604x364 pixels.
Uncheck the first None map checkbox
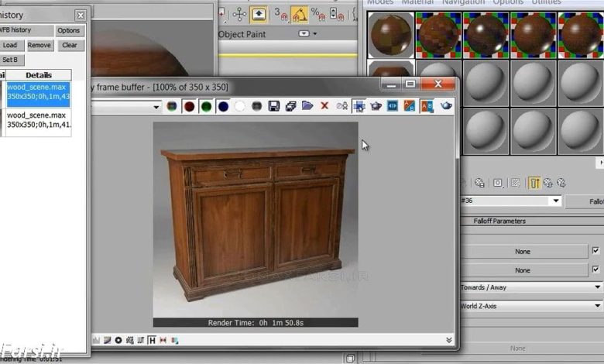click(x=595, y=251)
